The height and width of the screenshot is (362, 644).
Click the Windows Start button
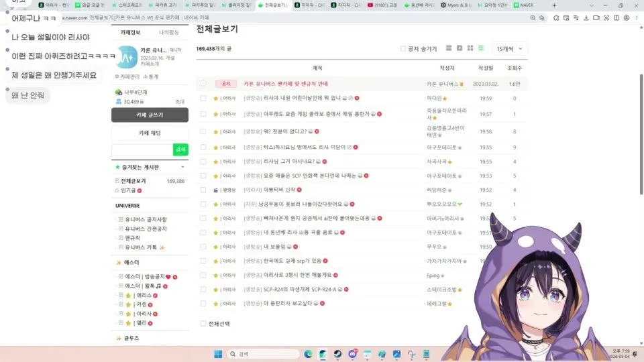tap(218, 354)
